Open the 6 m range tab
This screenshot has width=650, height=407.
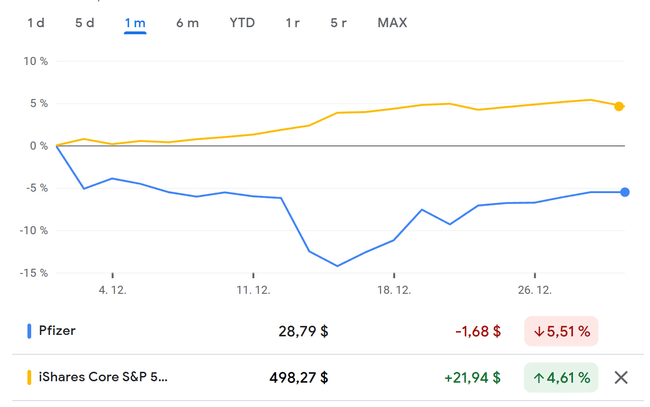(187, 23)
